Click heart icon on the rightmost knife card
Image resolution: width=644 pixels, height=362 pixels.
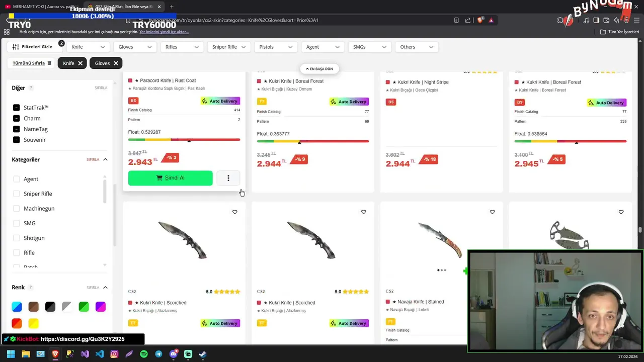(621, 212)
